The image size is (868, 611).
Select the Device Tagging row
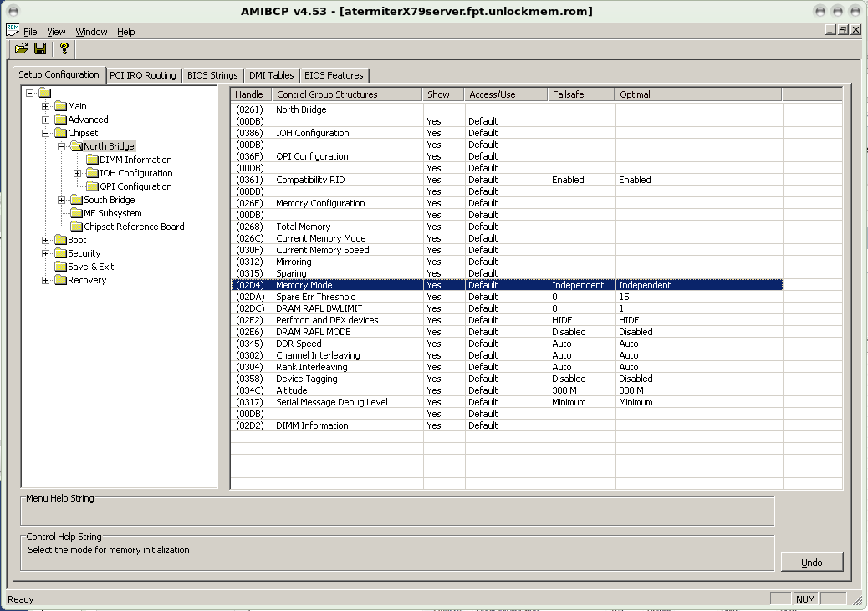507,379
